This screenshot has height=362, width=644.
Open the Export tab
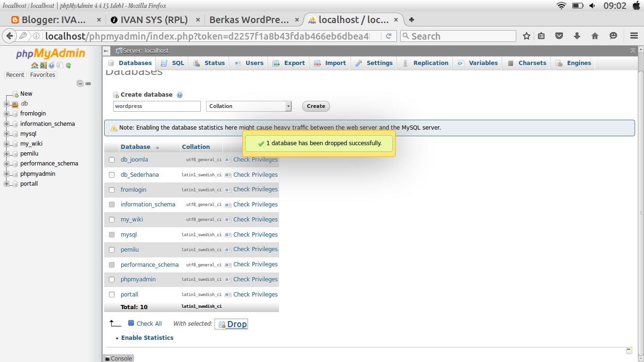click(288, 63)
